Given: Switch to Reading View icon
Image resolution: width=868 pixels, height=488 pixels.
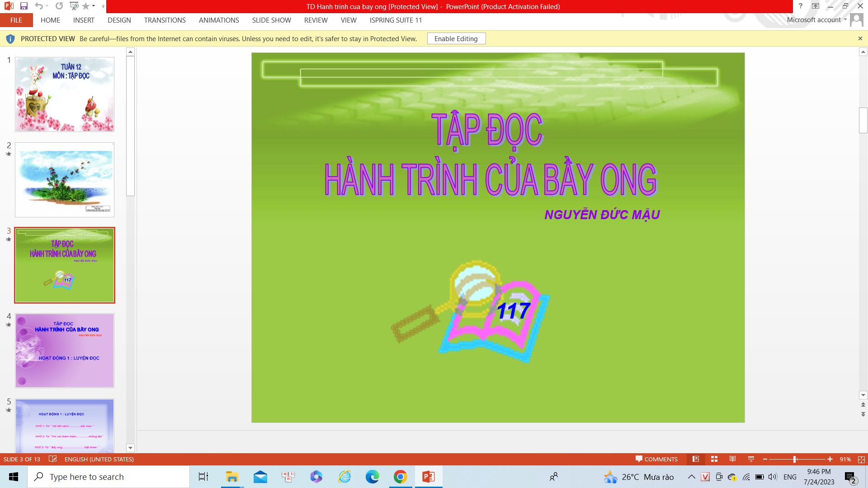Looking at the screenshot, I should [732, 459].
